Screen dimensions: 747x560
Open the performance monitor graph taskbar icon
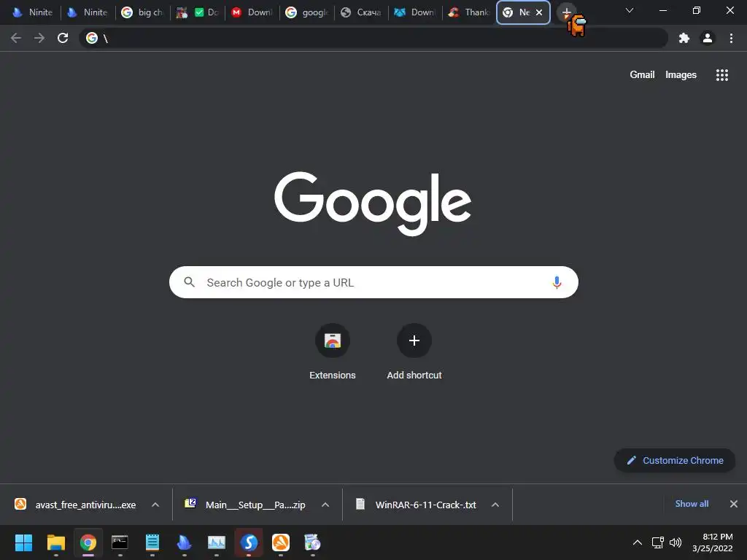point(216,542)
